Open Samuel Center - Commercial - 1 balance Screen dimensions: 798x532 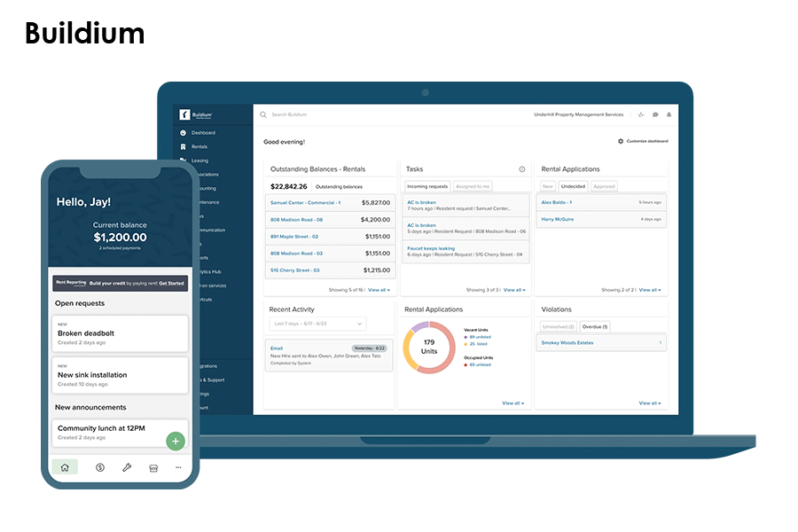point(331,203)
